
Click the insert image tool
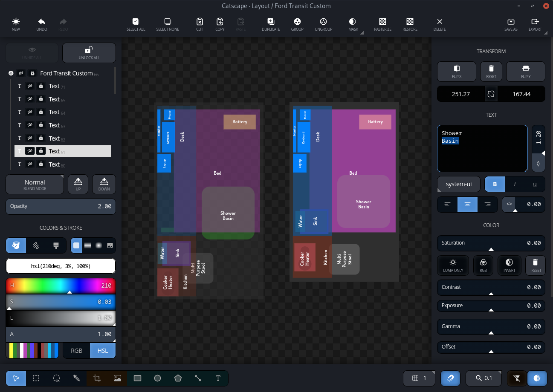point(117,378)
